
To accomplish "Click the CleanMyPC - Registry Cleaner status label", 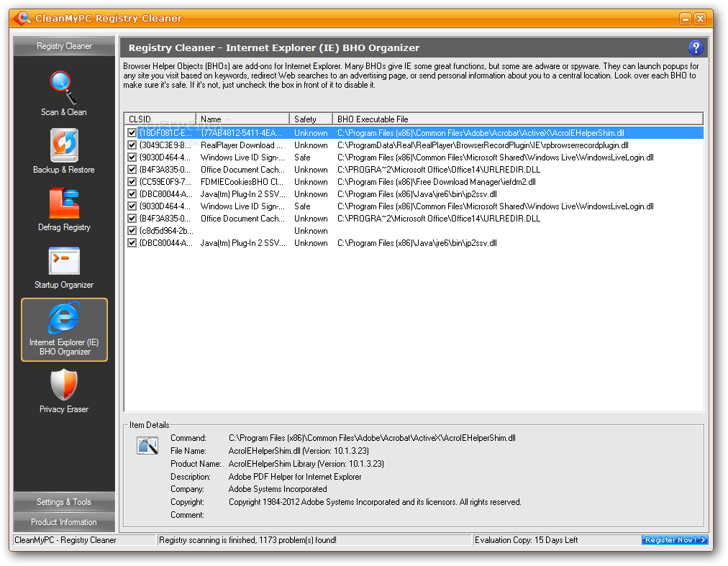I will (x=65, y=540).
